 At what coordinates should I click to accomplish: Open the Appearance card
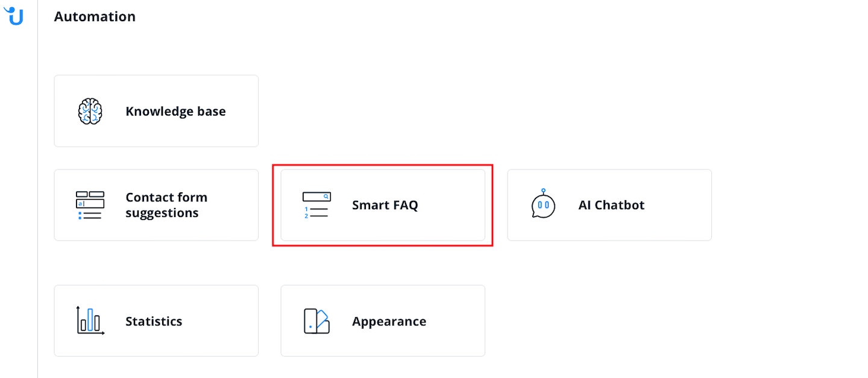[x=383, y=321]
